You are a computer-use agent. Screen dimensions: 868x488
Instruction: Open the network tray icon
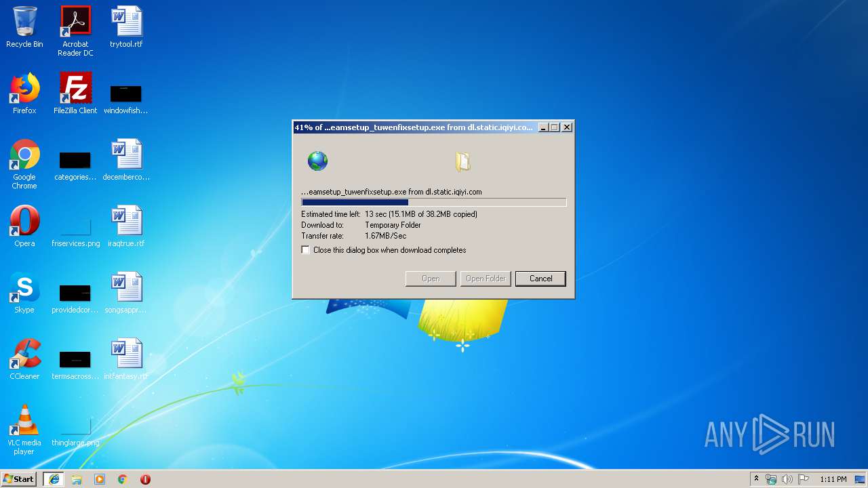coord(771,479)
